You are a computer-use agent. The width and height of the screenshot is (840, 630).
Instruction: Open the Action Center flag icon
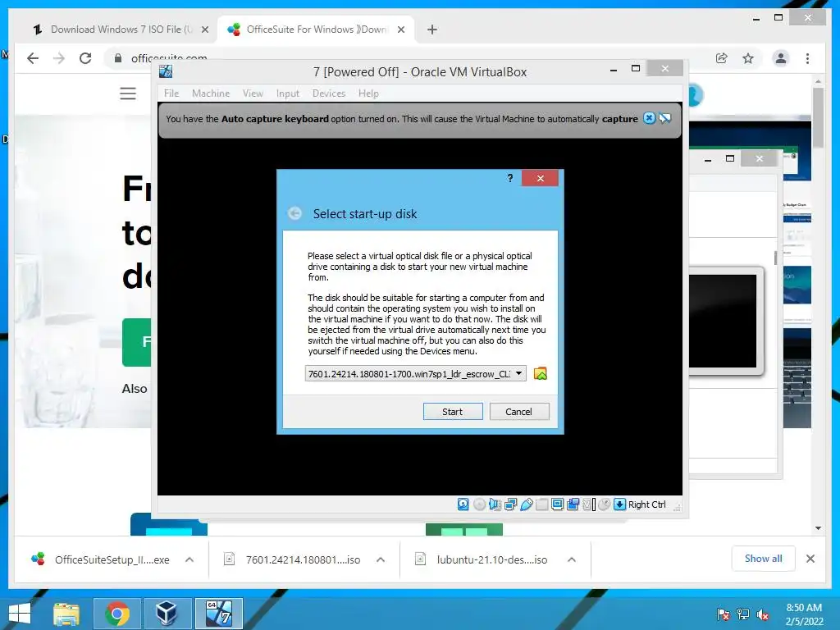point(724,614)
